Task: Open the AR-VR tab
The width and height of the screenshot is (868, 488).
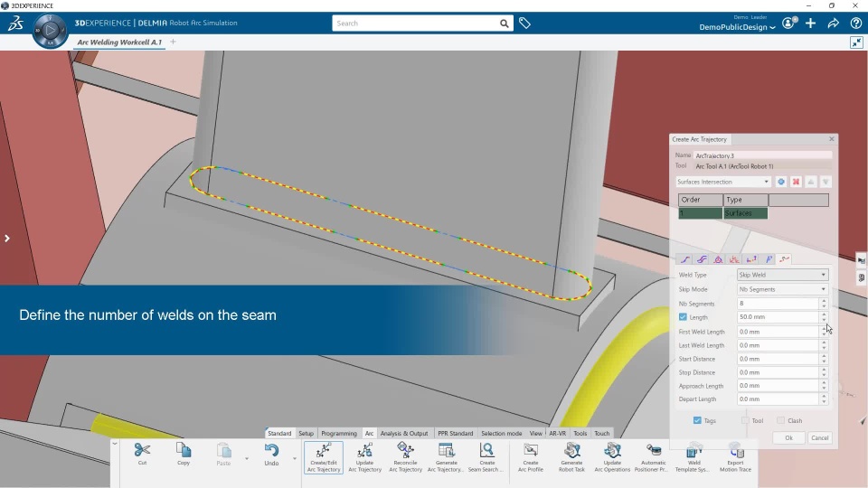Action: pos(558,433)
